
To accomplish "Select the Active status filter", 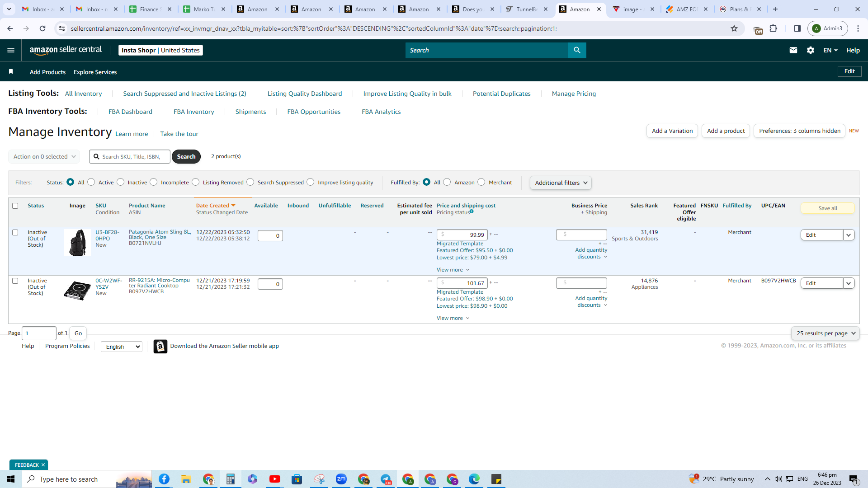I will (91, 182).
